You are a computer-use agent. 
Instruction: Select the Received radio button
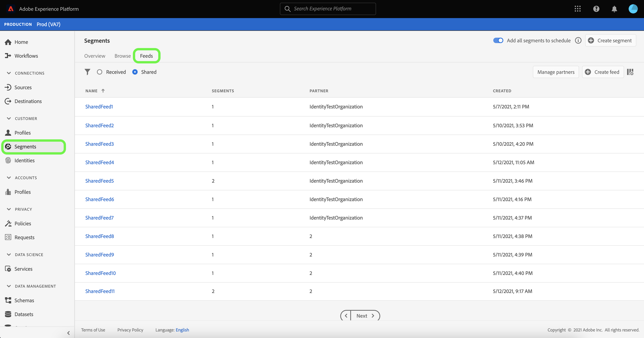coord(100,72)
